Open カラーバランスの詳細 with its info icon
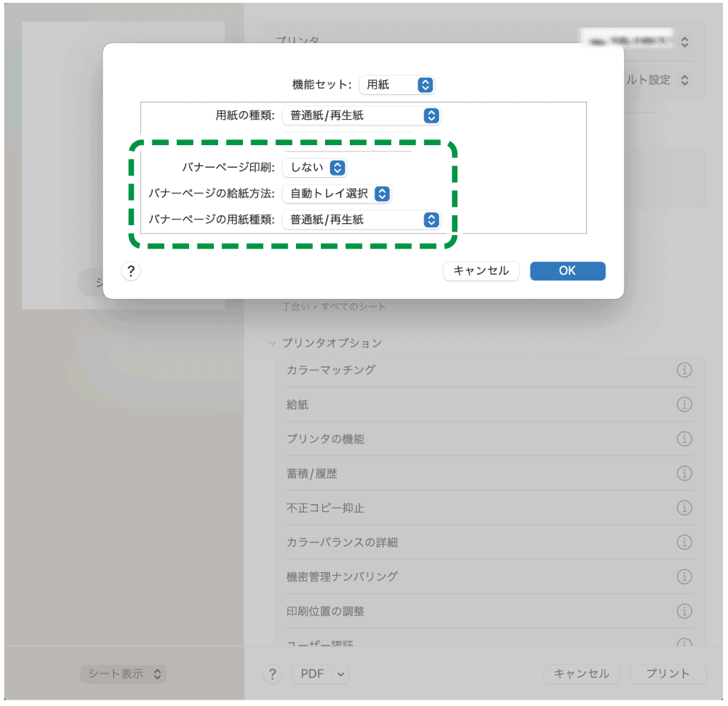Viewport: 728px width, 706px height. coord(684,542)
